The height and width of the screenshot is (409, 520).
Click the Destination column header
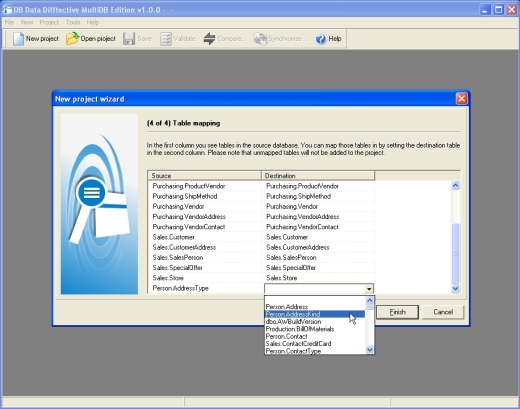click(x=318, y=175)
